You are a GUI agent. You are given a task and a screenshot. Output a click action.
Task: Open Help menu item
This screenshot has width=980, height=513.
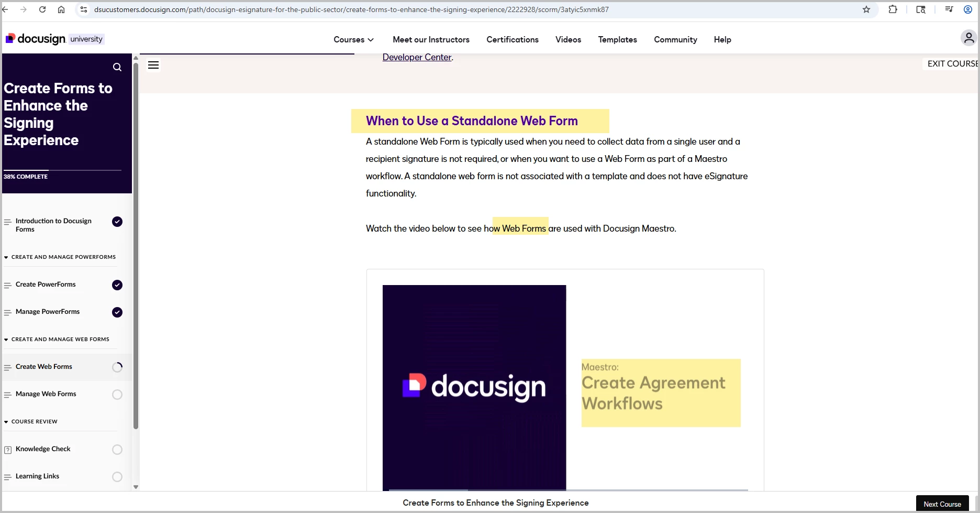722,39
